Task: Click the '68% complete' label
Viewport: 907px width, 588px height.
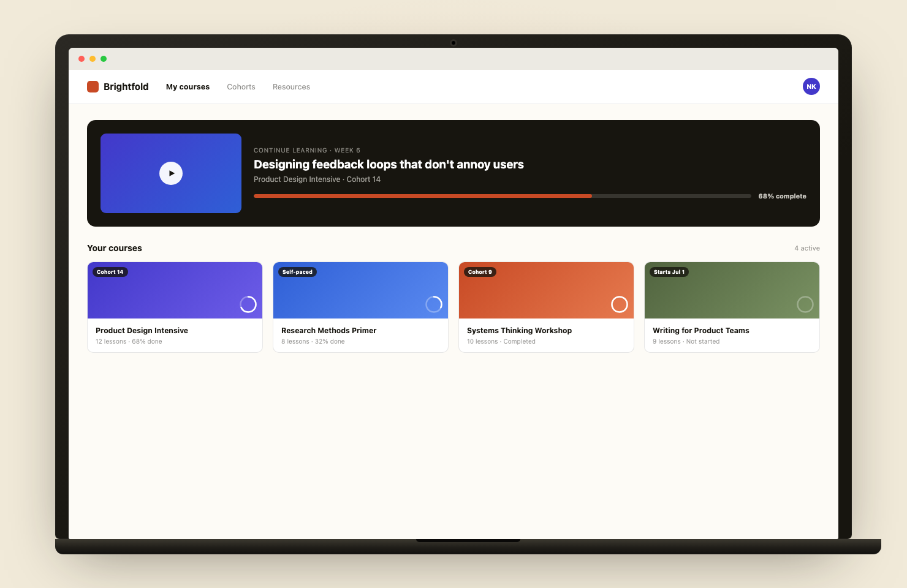Action: click(782, 196)
